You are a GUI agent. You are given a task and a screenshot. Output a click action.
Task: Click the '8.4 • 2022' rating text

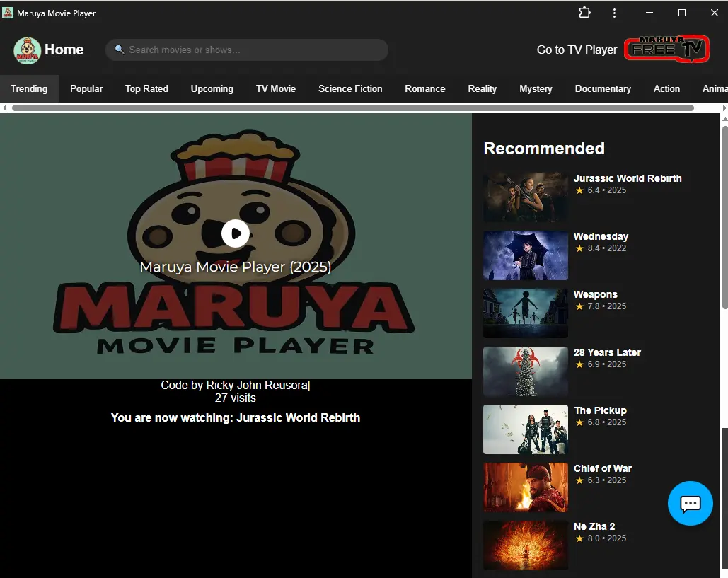[607, 248]
